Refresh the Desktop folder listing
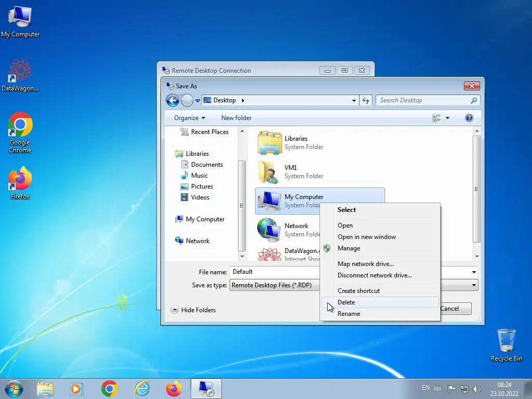Viewport: 532px width, 399px height. click(366, 100)
